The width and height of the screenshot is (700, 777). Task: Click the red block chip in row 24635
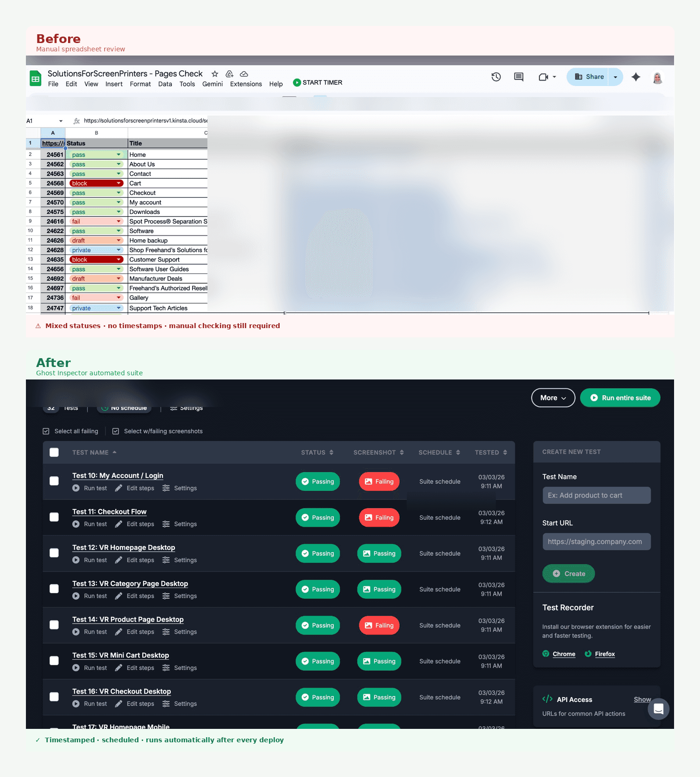(96, 260)
